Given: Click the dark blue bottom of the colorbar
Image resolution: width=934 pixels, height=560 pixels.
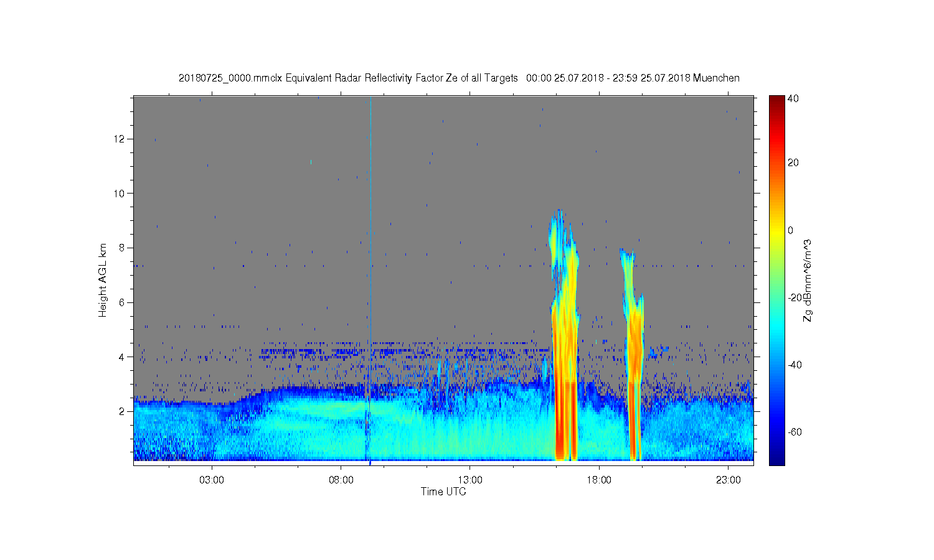Looking at the screenshot, I should coord(776,457).
